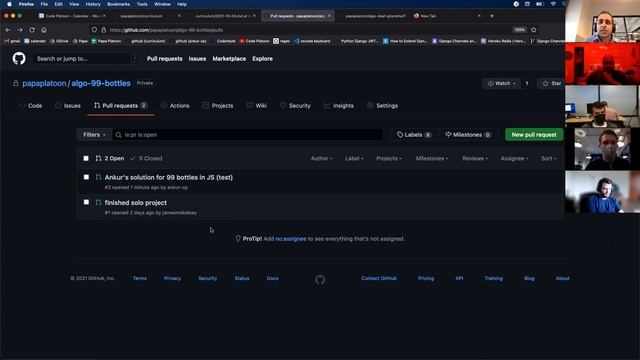Click the top presenter's video thumbnail
This screenshot has width=640, height=360.
(x=602, y=21)
